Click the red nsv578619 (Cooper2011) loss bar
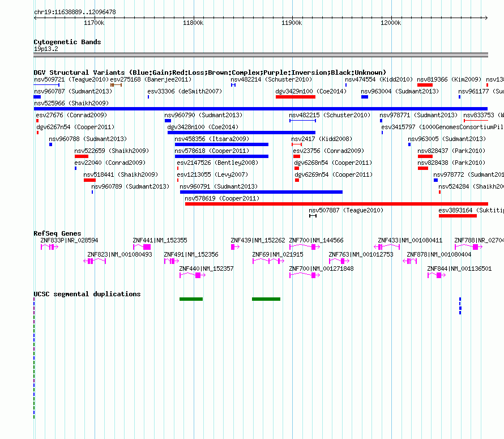This screenshot has height=439, width=504. [336, 204]
